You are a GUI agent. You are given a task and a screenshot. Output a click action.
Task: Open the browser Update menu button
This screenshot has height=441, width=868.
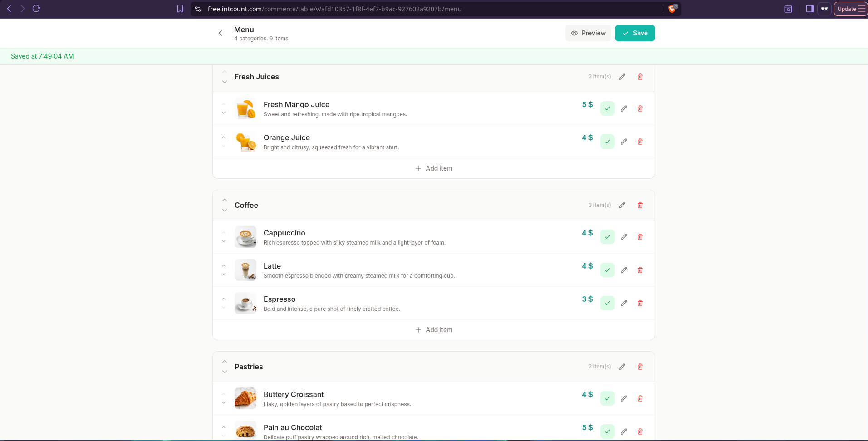851,9
